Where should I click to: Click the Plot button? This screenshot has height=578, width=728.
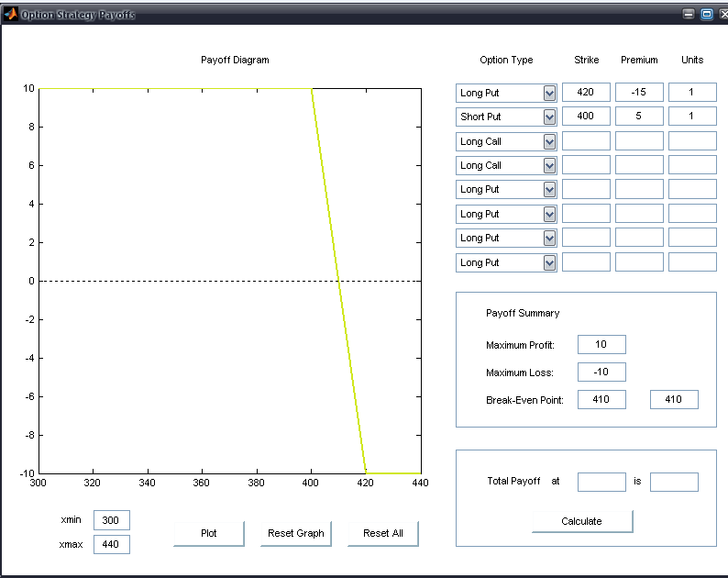[x=209, y=533]
